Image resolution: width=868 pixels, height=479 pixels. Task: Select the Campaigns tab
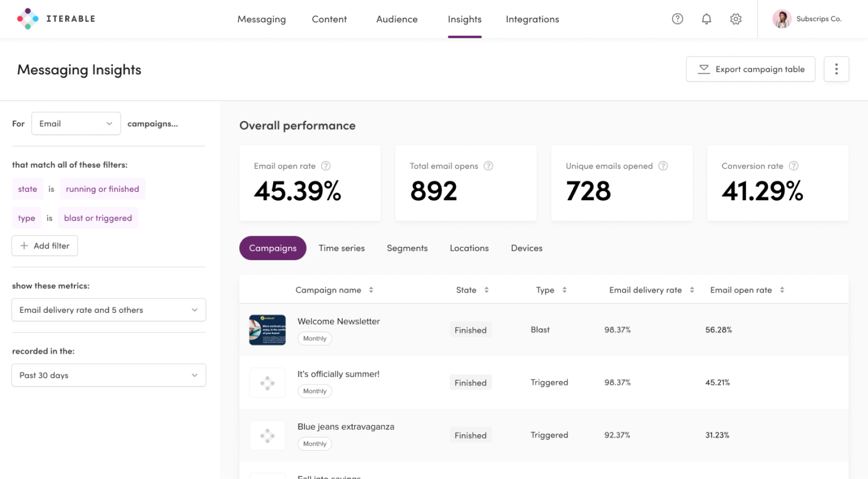[273, 248]
